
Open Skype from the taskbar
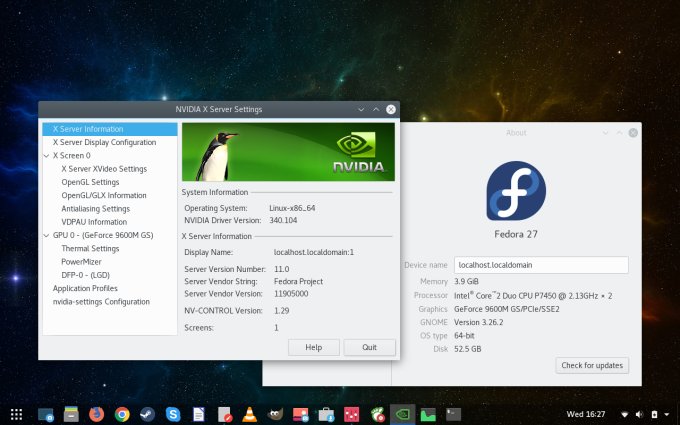[x=173, y=413]
